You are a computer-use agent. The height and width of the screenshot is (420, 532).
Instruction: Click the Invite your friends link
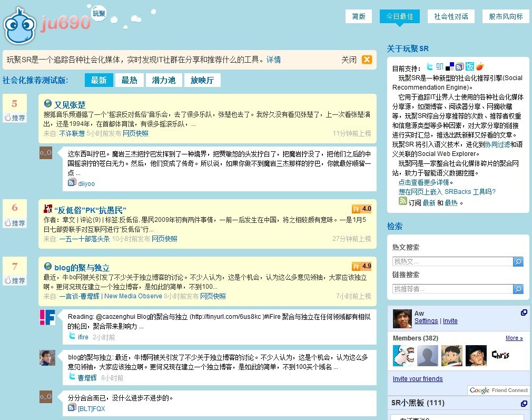[x=418, y=379]
